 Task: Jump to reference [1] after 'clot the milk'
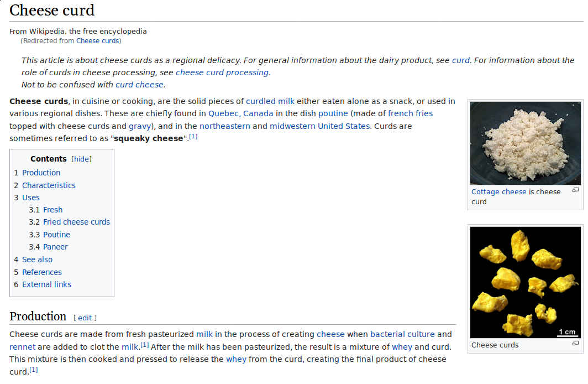point(145,345)
